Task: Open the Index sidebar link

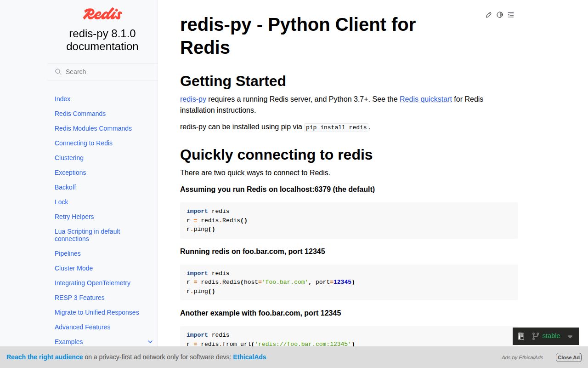Action: 62,99
